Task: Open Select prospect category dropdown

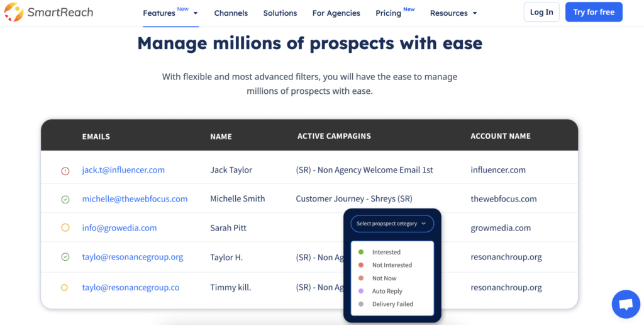Action: [x=392, y=224]
